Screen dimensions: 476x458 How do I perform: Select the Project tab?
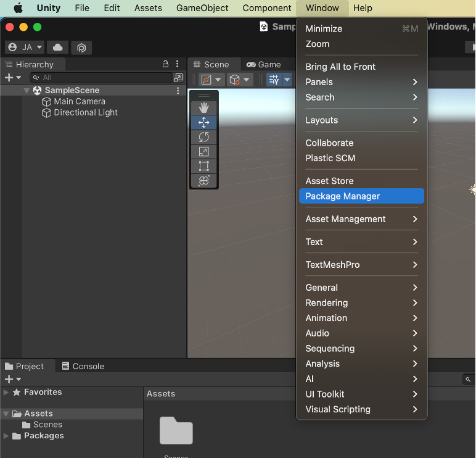pos(28,366)
